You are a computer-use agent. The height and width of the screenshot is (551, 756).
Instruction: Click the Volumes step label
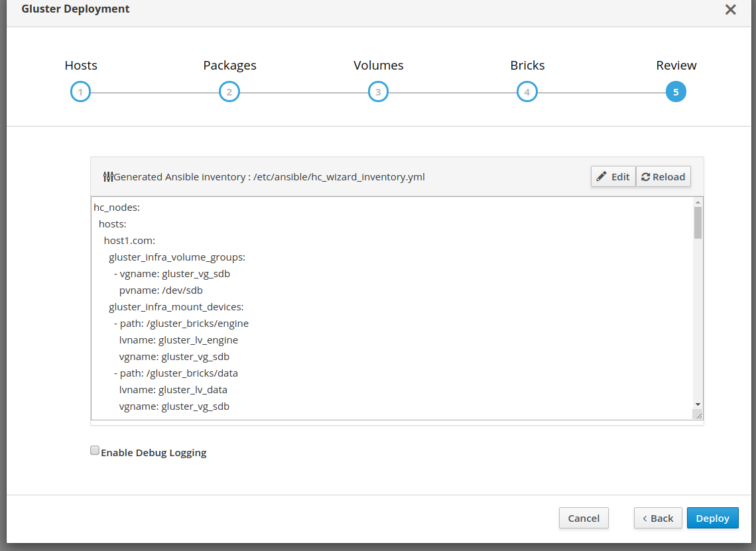[378, 66]
